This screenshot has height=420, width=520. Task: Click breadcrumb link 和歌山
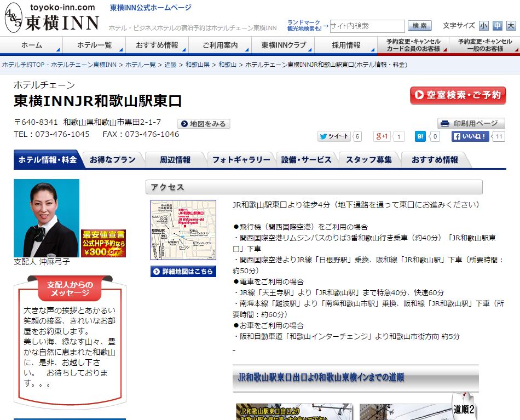(x=228, y=65)
